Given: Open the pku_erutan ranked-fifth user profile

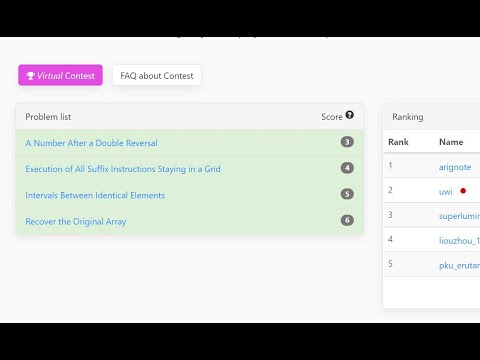Looking at the screenshot, I should [x=459, y=265].
